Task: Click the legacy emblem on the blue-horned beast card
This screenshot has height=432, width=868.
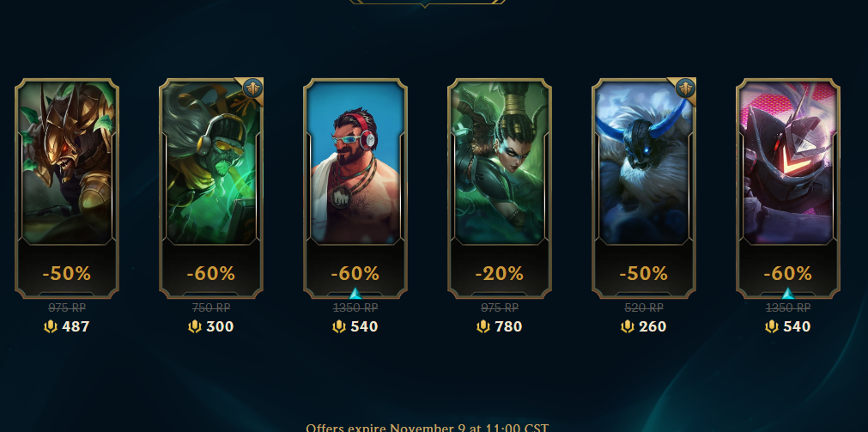Action: tap(685, 88)
